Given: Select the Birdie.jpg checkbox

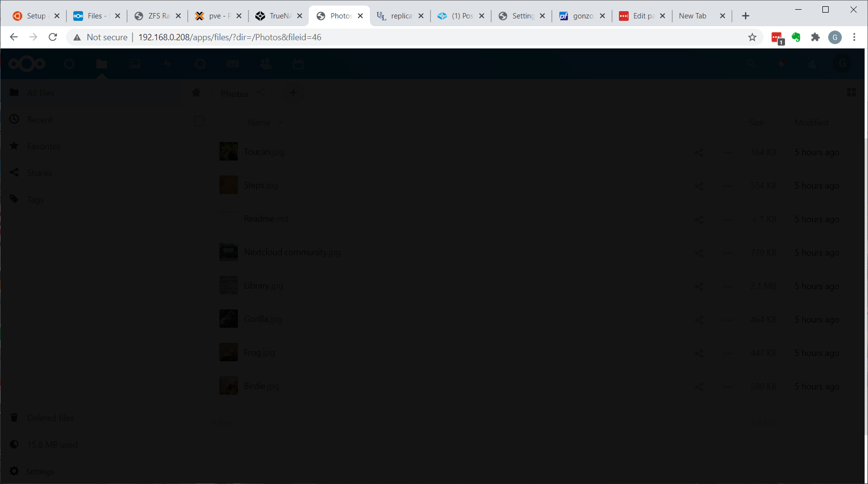Looking at the screenshot, I should pos(199,387).
